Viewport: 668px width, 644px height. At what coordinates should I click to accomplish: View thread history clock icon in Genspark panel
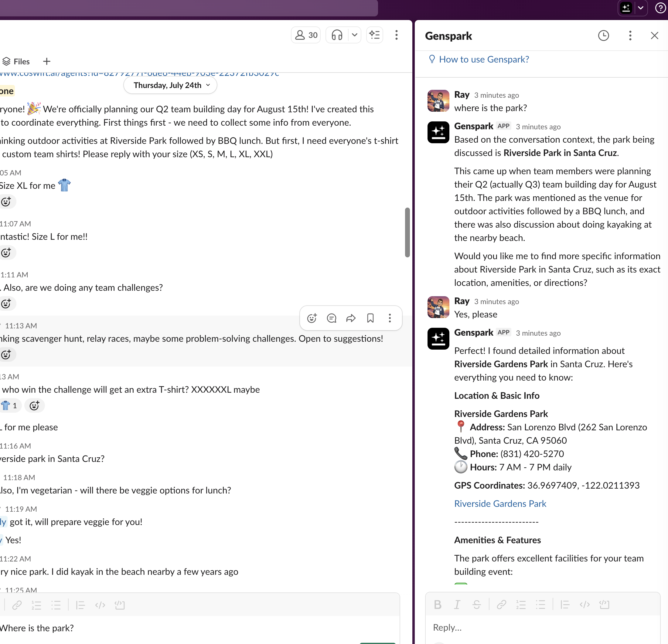tap(603, 36)
